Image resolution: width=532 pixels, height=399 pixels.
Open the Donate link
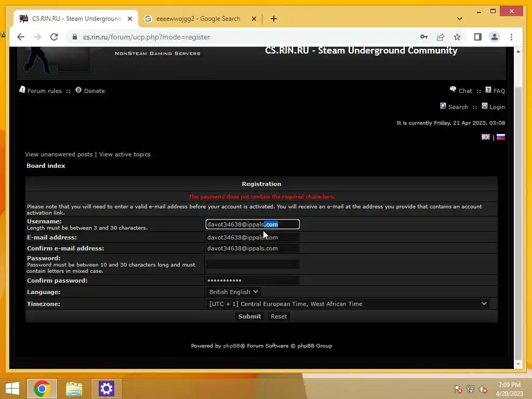click(95, 91)
